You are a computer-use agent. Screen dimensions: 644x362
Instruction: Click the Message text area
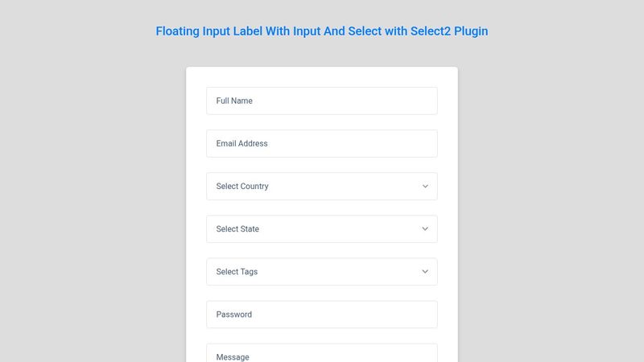[x=322, y=353]
